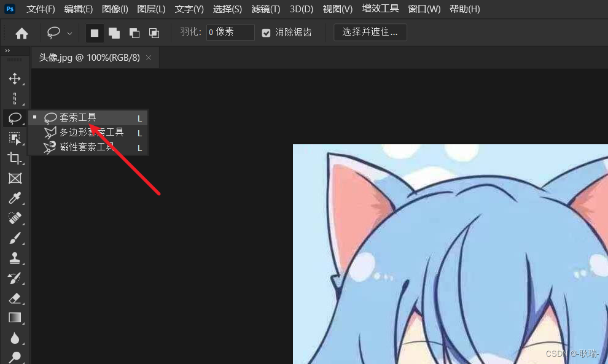Expand the toolbar with double-arrow
This screenshot has height=364, width=608.
coord(7,50)
